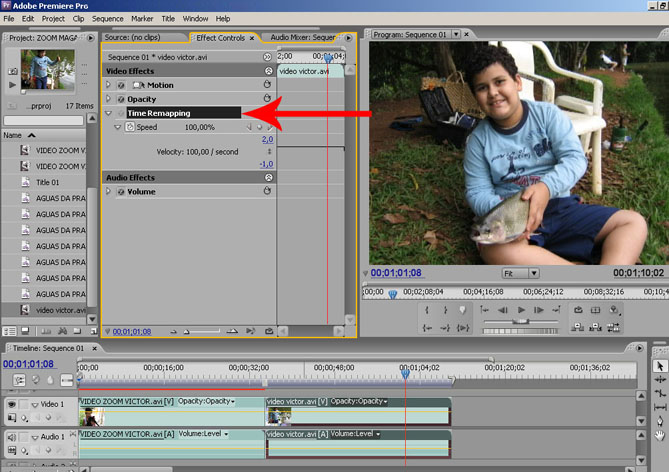Collapse the Time Remapping section
669x472 pixels.
tap(108, 114)
